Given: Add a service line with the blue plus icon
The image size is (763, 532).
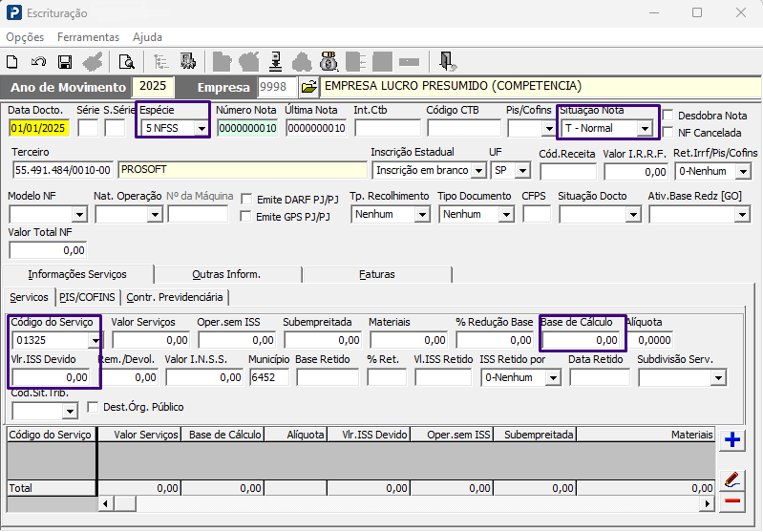Looking at the screenshot, I should [x=731, y=440].
